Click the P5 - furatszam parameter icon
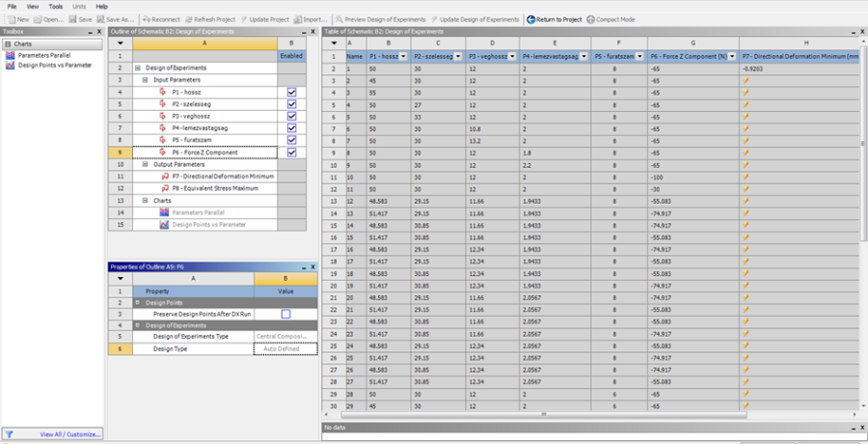The image size is (868, 444). click(163, 140)
